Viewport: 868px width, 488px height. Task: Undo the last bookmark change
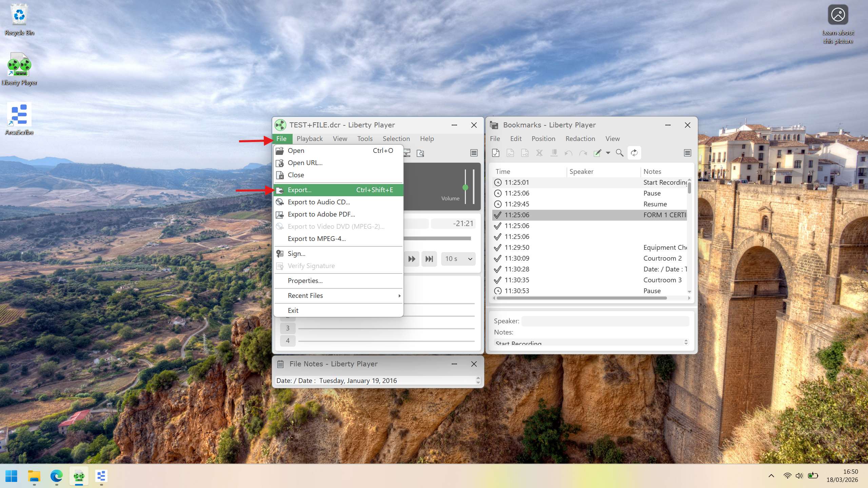click(x=568, y=153)
